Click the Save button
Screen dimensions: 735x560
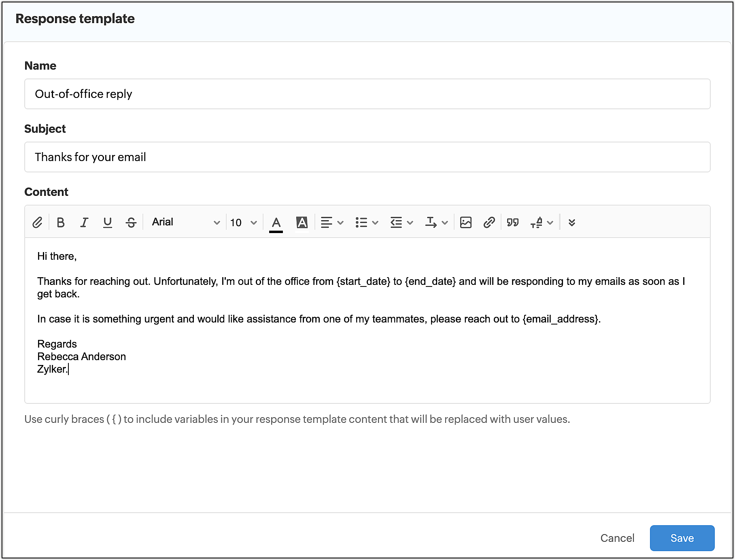coord(682,538)
